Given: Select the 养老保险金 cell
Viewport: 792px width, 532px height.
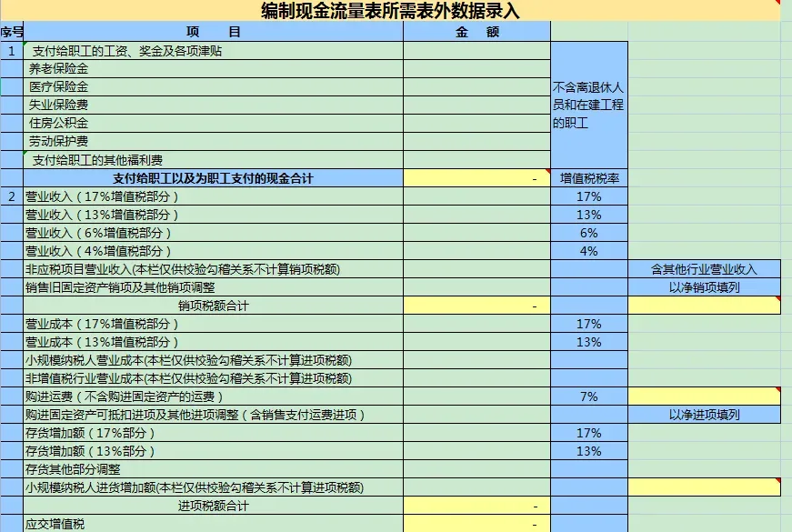Looking at the screenshot, I should tap(213, 69).
